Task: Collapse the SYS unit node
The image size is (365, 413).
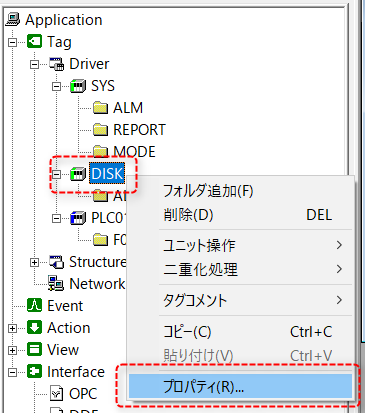Action: coord(56,86)
